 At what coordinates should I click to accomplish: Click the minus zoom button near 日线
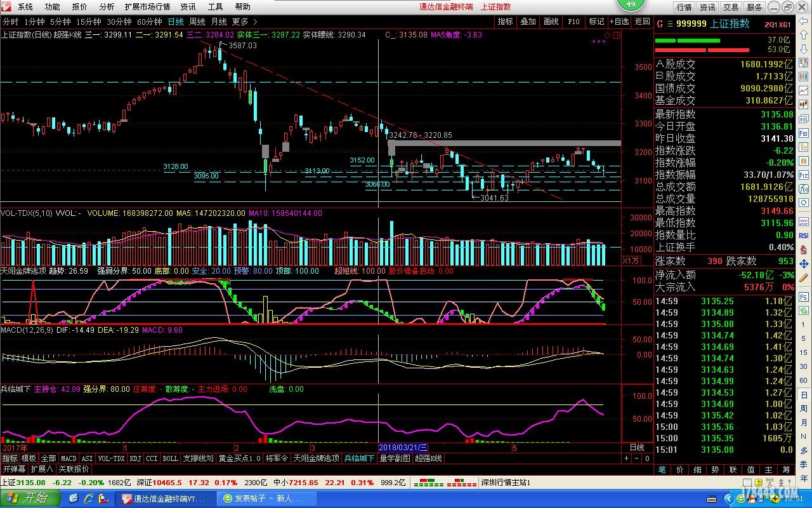[636, 458]
